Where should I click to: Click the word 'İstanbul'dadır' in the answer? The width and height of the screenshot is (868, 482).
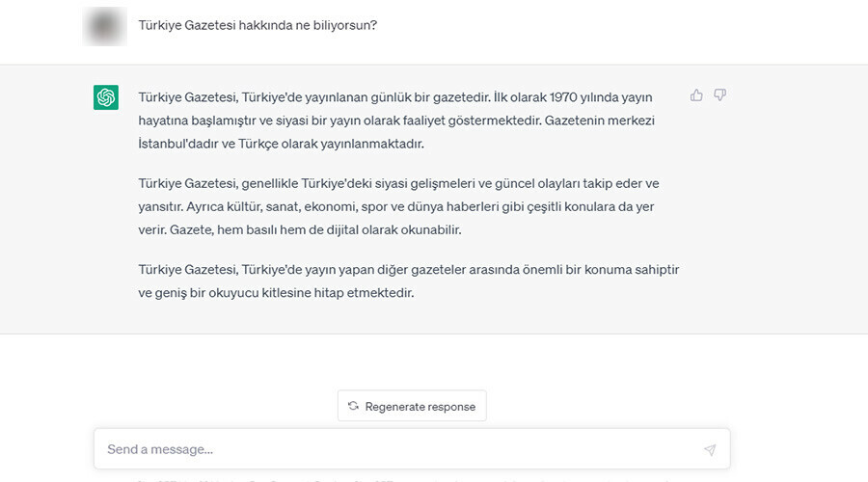[x=176, y=144]
